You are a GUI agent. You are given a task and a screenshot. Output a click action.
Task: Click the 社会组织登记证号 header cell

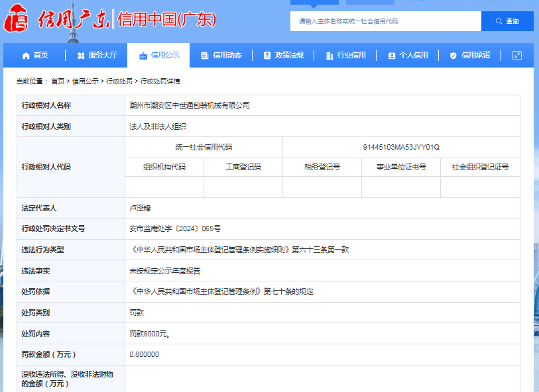(x=480, y=167)
